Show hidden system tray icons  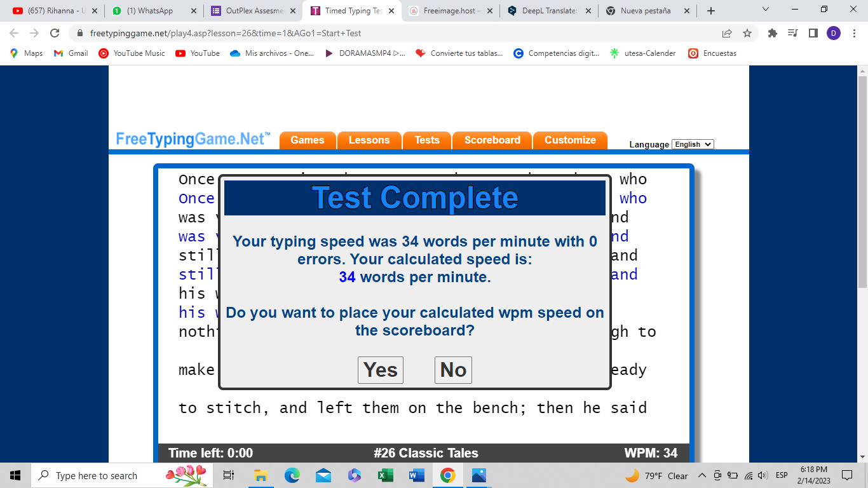pos(702,475)
